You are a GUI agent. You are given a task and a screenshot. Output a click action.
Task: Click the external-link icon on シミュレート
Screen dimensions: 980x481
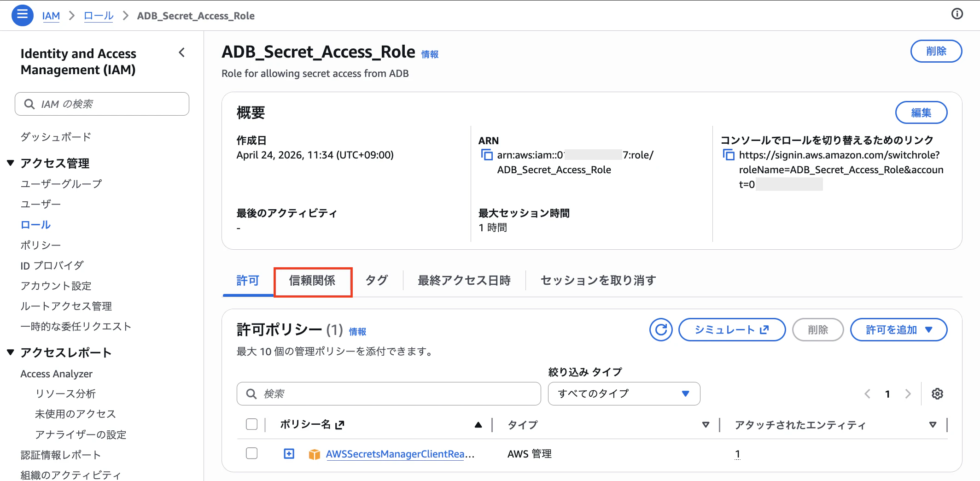click(x=764, y=329)
